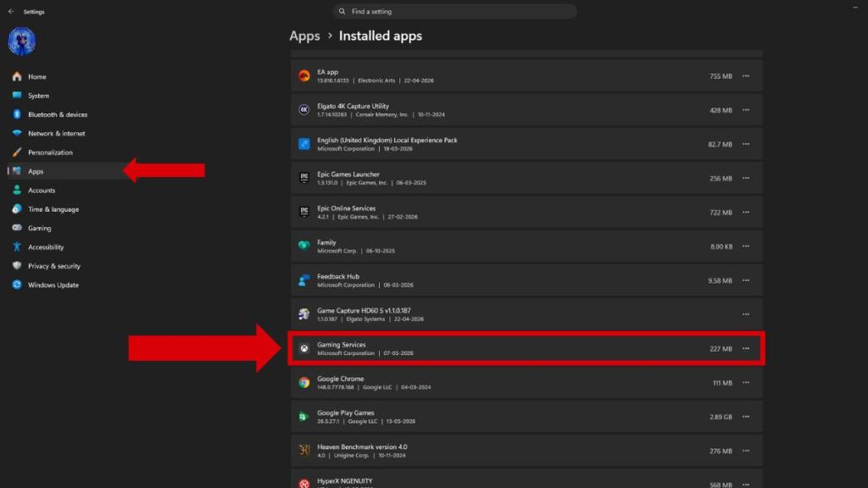
Task: Open more options for Epic Online Services
Action: click(746, 212)
